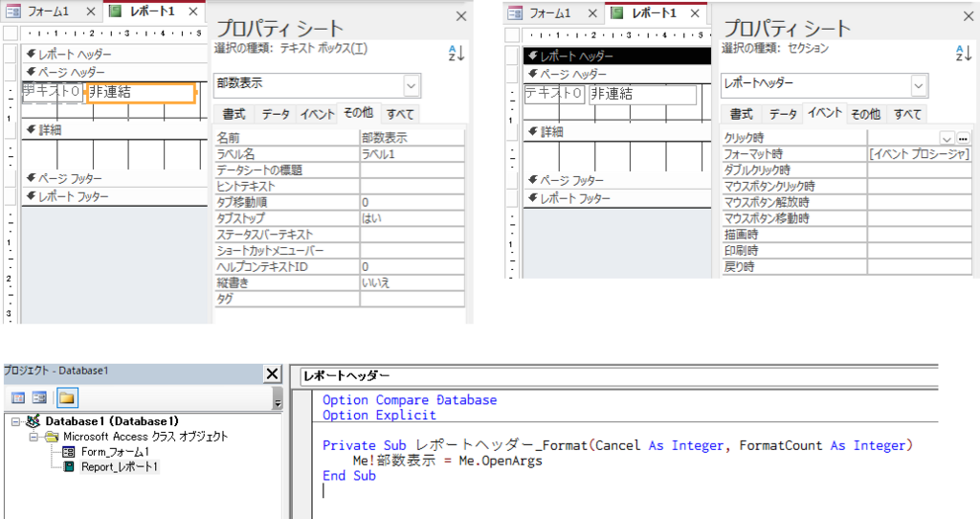Click the View Code icon in project pane
Screen dimensions: 980x519
tap(18, 397)
